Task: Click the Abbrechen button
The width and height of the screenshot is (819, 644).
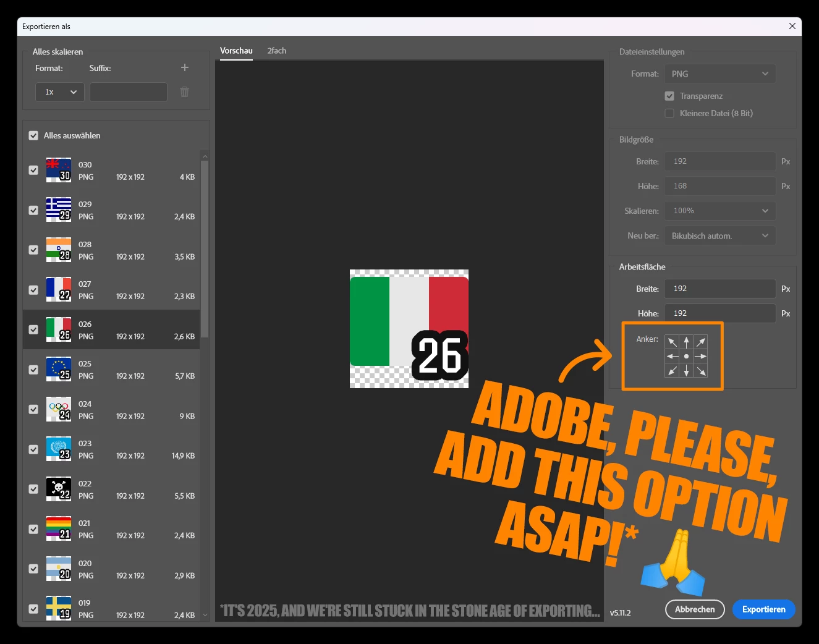Action: tap(695, 609)
